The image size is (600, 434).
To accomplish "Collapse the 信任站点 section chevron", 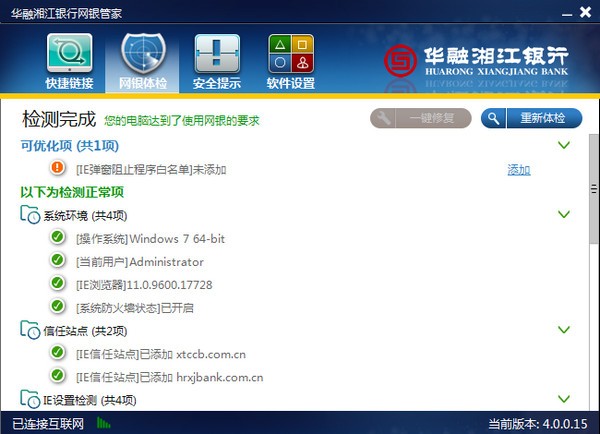I will point(564,330).
